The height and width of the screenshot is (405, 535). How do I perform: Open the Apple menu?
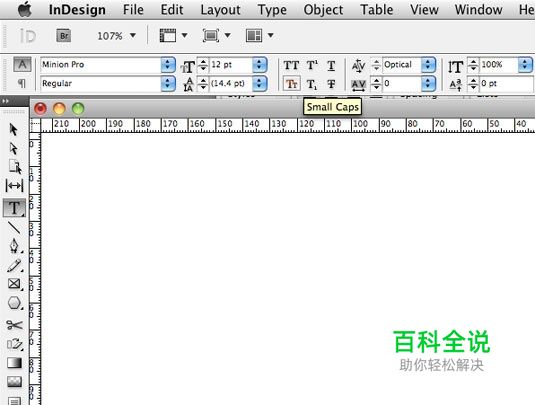[25, 9]
